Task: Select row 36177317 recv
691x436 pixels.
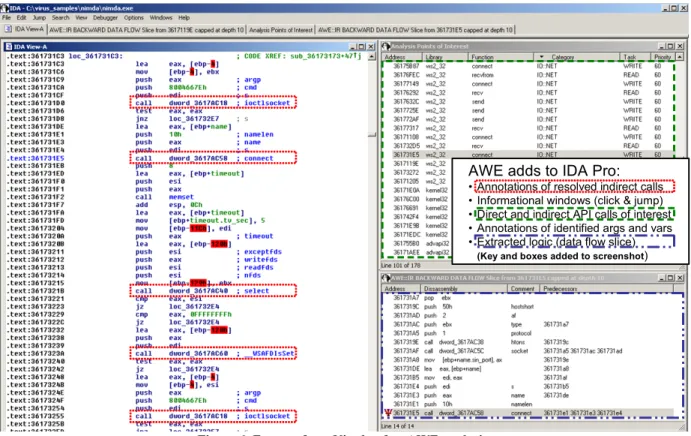Action: tap(528, 128)
